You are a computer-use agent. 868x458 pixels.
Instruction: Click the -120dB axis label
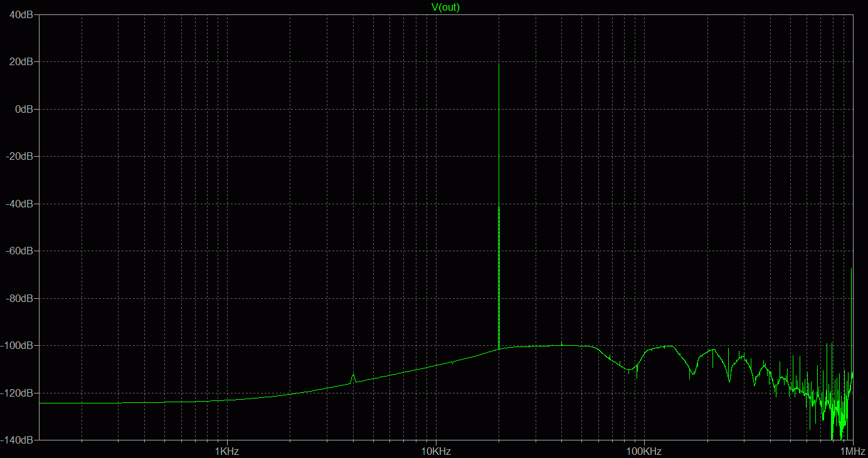[x=18, y=393]
